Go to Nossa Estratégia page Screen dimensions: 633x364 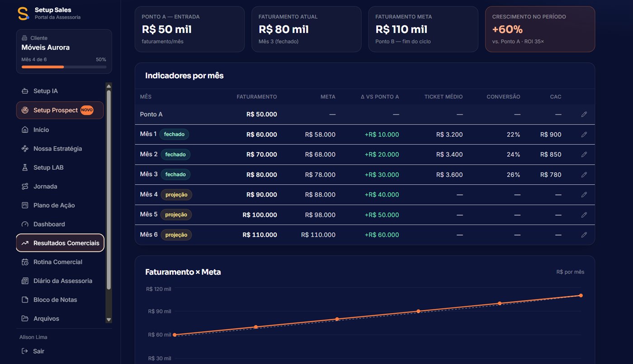(60, 149)
